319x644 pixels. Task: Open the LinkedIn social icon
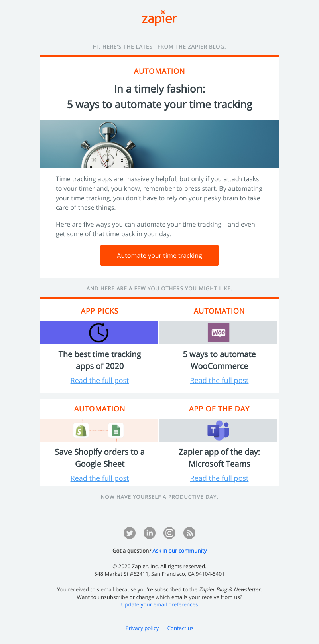click(x=150, y=533)
